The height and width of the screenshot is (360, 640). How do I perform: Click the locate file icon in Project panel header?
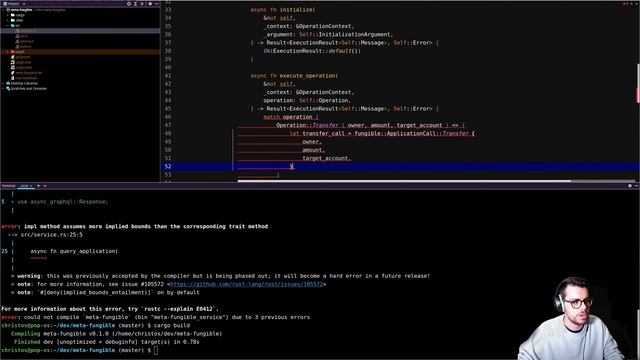(x=129, y=4)
